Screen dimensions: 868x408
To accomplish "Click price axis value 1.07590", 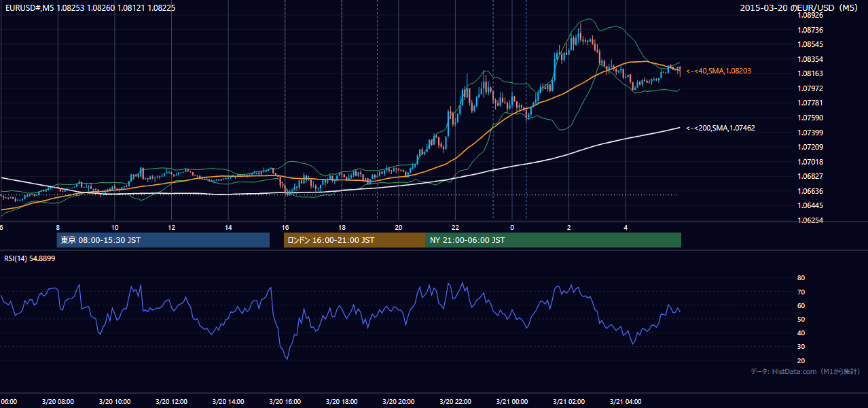I will [x=810, y=118].
